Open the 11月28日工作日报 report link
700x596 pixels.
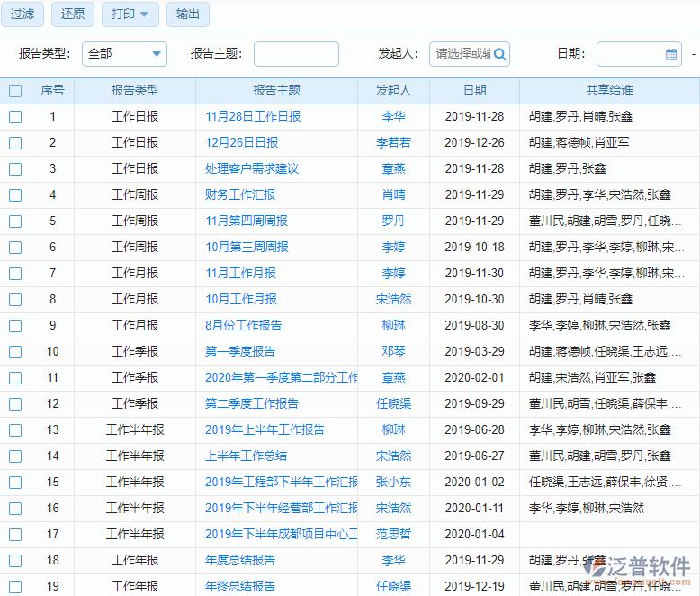point(253,117)
